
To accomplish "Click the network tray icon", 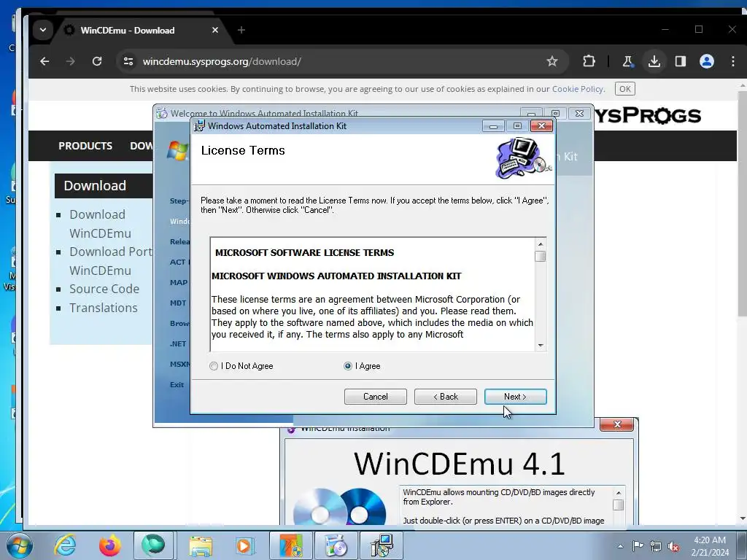I will 656,546.
